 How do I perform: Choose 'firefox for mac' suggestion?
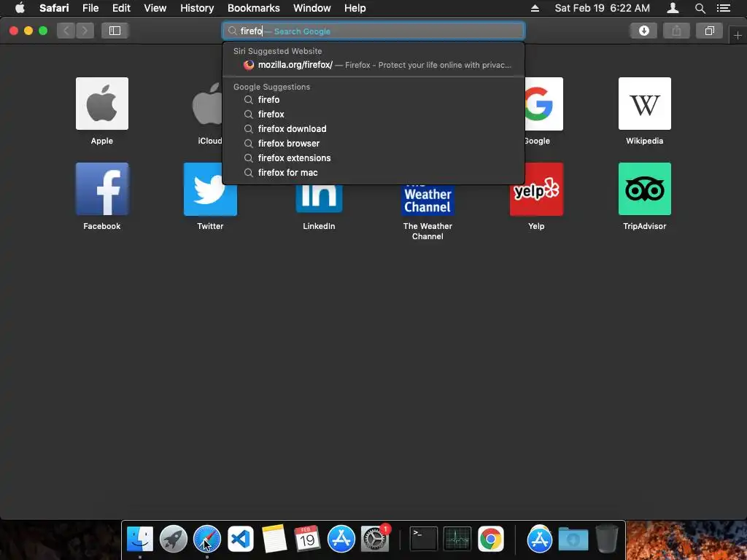[x=373, y=172]
